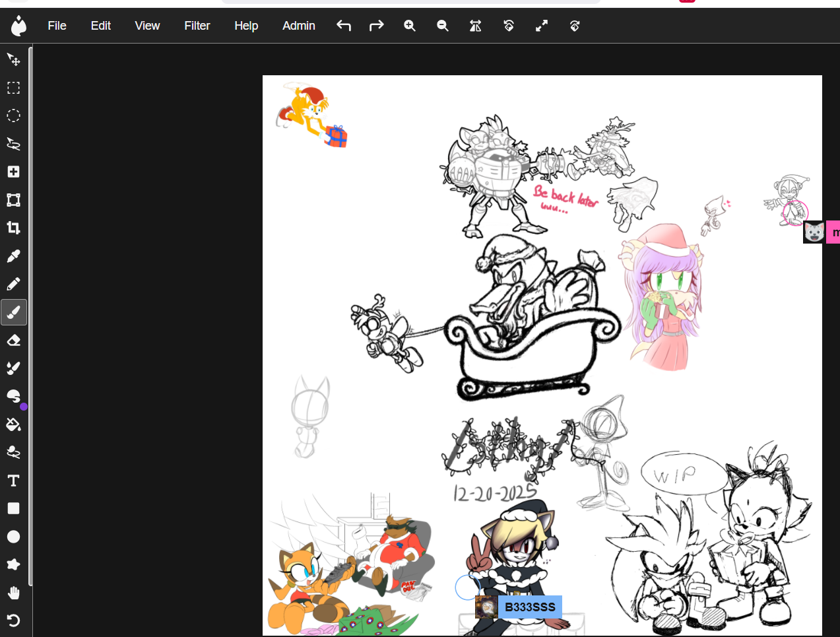Select the Elliptical selection tool
This screenshot has width=840, height=637.
click(13, 116)
